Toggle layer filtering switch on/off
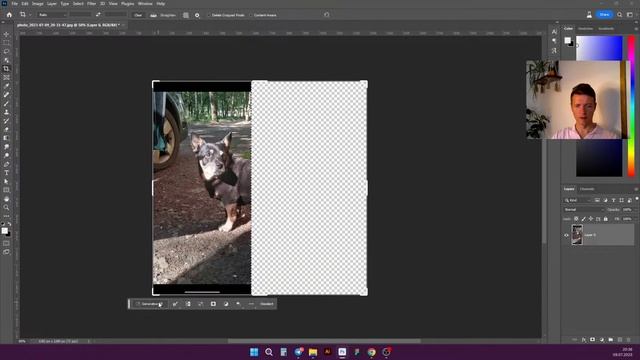 pos(636,199)
